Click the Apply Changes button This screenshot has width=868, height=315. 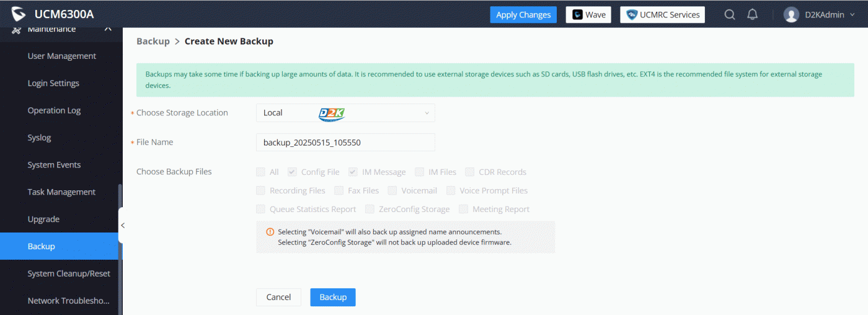[x=523, y=15]
